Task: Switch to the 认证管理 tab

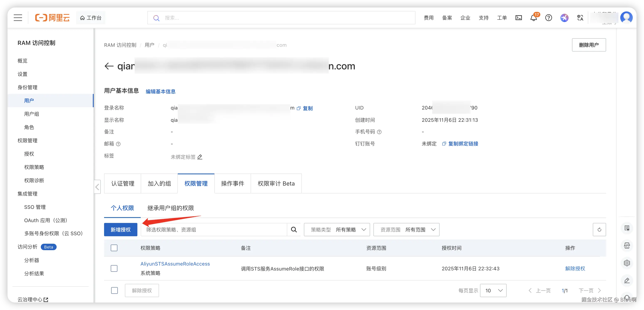Action: 123,184
